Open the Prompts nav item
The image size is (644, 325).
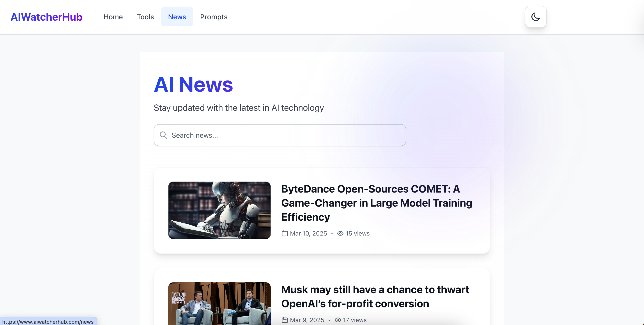(214, 17)
